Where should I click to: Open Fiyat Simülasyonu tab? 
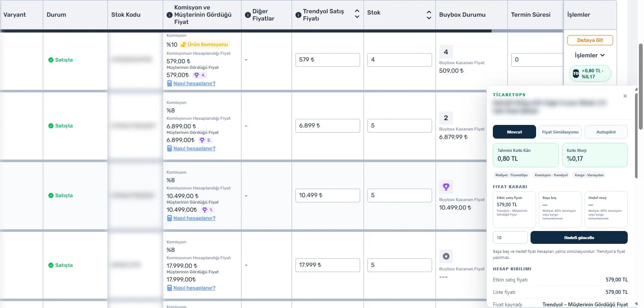tap(560, 132)
